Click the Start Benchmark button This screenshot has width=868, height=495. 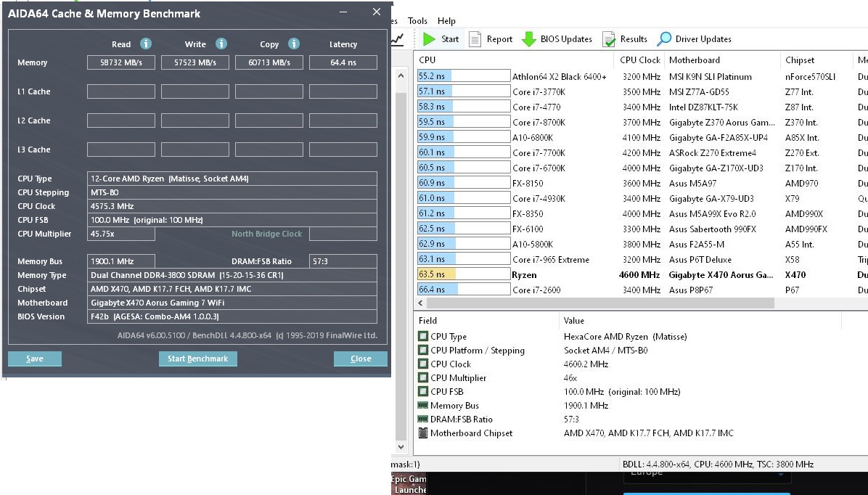click(197, 359)
